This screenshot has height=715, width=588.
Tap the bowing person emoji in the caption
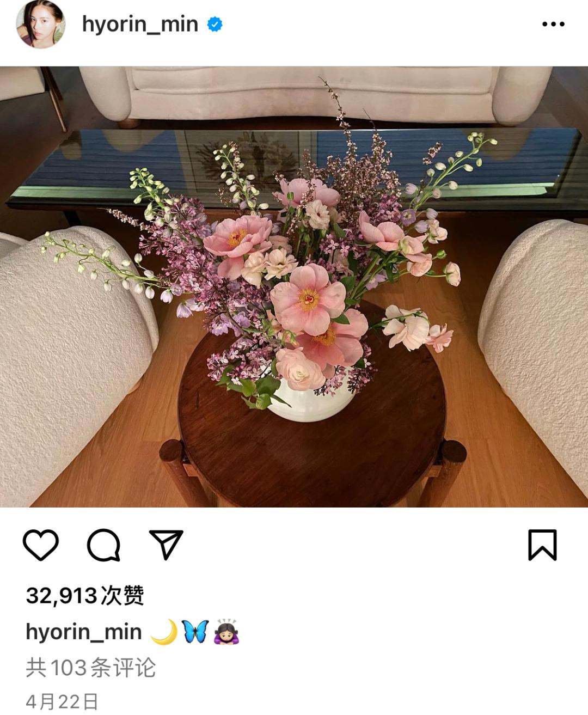point(227,632)
